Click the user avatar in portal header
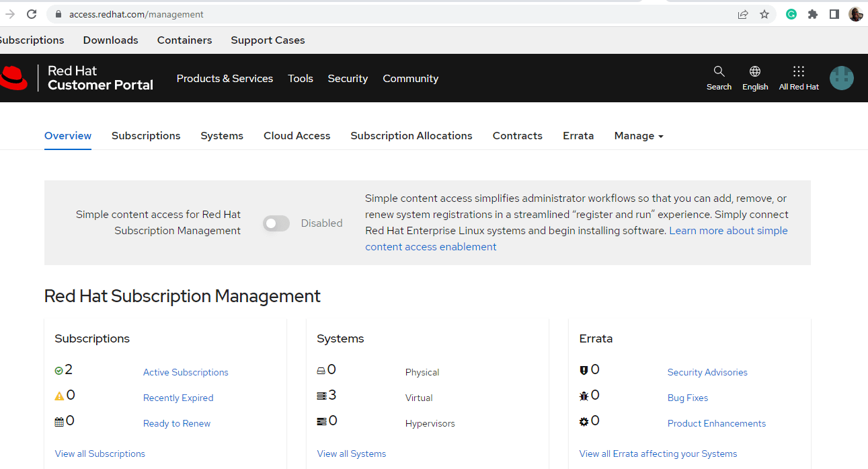Image resolution: width=868 pixels, height=469 pixels. click(841, 78)
